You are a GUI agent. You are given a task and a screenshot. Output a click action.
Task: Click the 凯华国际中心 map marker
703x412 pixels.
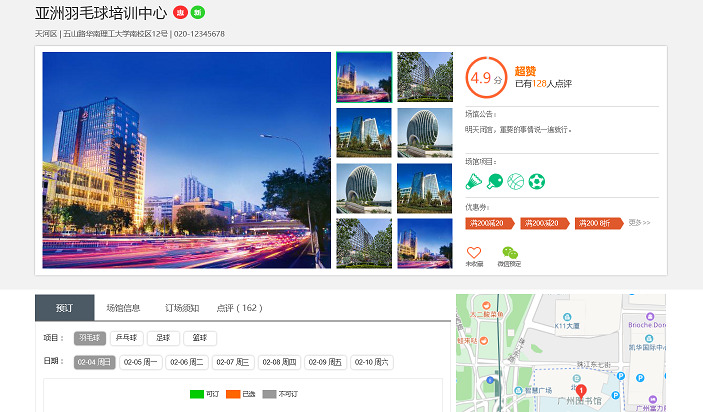[649, 338]
